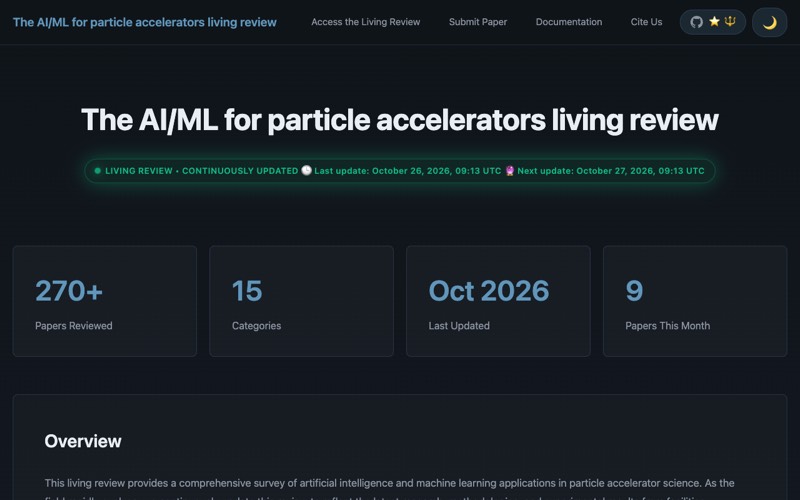800x500 pixels.
Task: Click the GitHub octocat icon in navbar
Action: click(696, 22)
